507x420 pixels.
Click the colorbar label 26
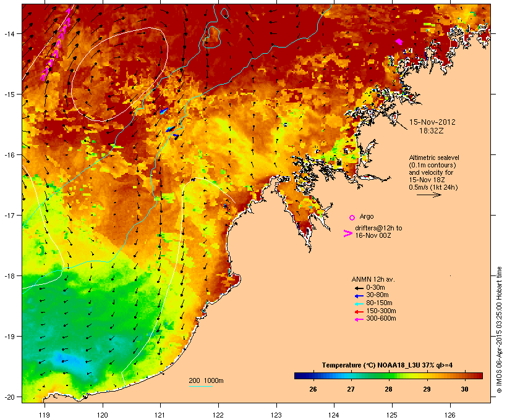[x=313, y=389]
